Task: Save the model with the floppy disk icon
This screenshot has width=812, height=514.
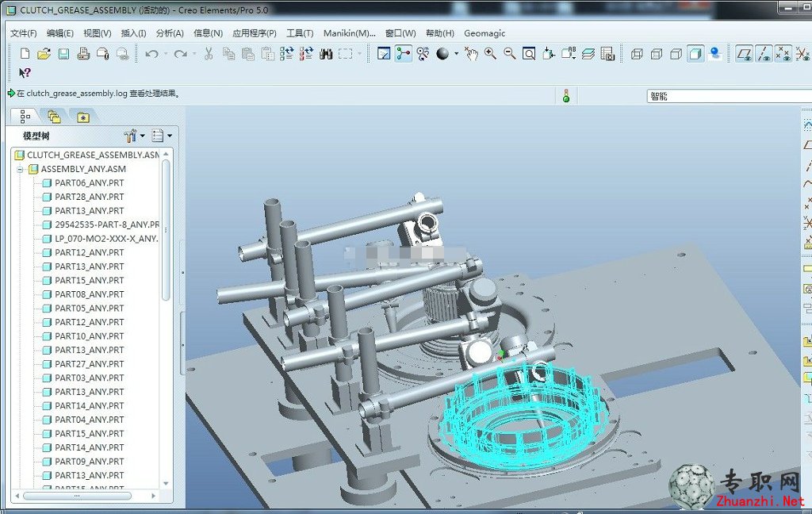Action: click(x=63, y=53)
